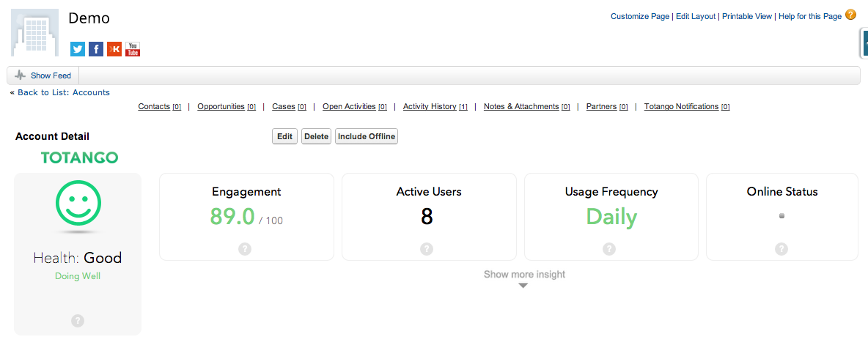Open the Facebook social icon
The image size is (868, 356).
96,49
